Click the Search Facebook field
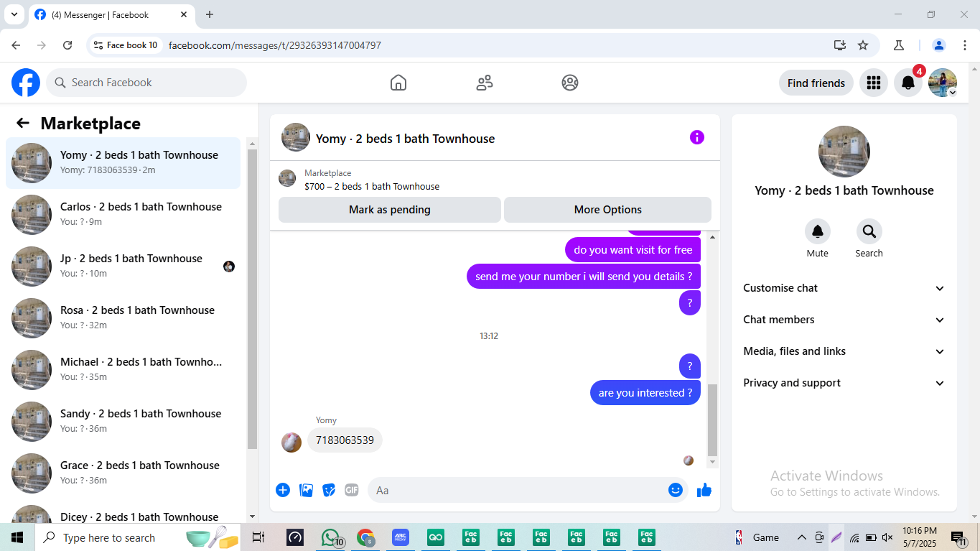980x551 pixels. click(146, 83)
